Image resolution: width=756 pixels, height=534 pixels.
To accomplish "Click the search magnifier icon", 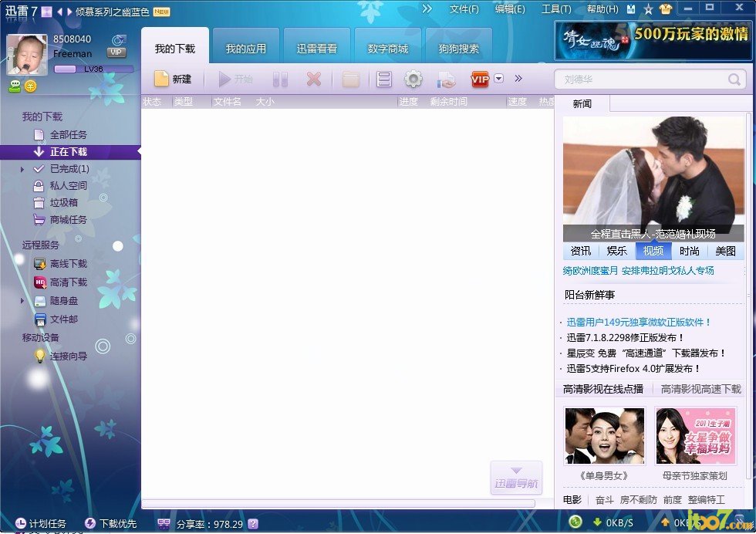I will pos(734,79).
